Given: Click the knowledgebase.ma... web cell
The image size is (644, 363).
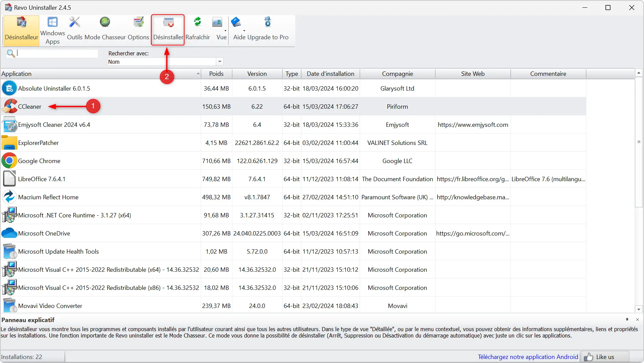Looking at the screenshot, I should click(x=473, y=197).
